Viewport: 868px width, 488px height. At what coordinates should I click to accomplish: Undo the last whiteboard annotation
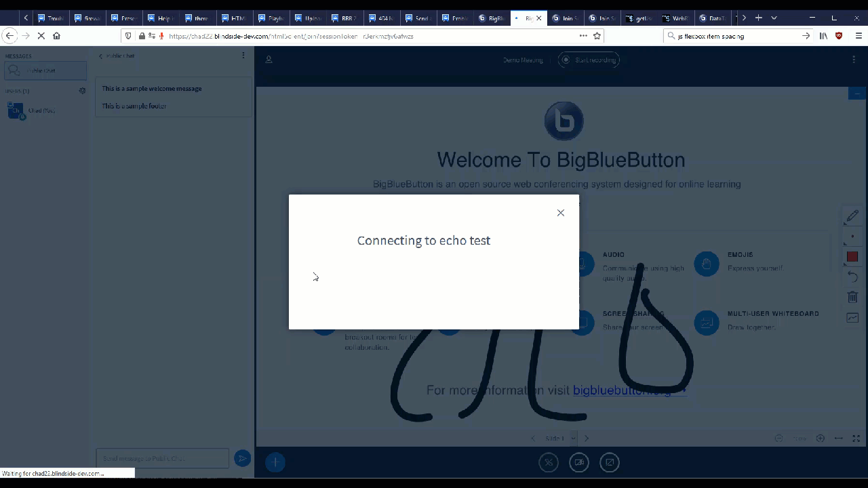click(x=852, y=277)
